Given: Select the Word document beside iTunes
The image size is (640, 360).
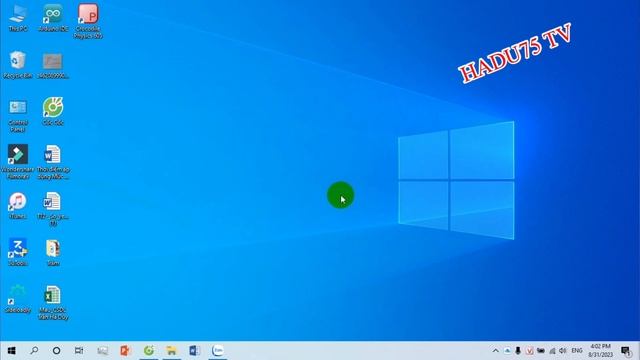Looking at the screenshot, I should coord(53,208).
